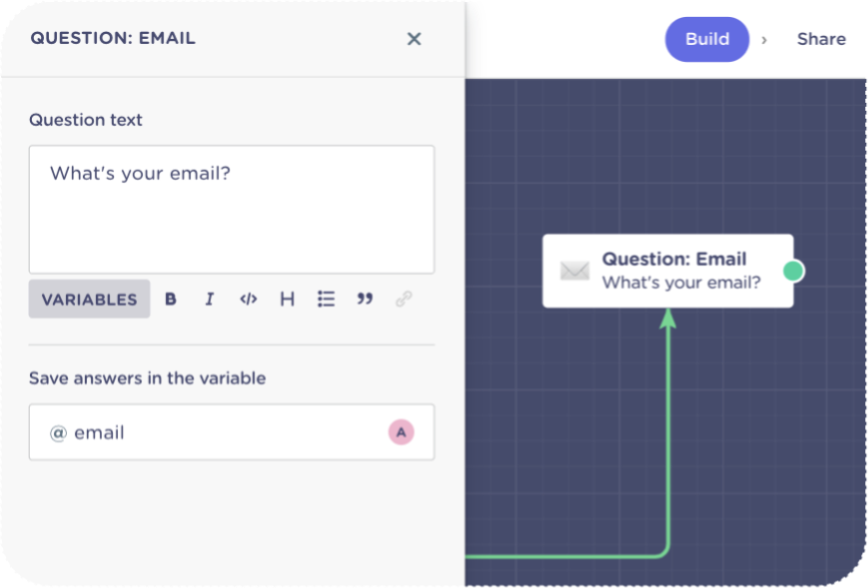
Task: Select the Question: Email node title
Action: (673, 260)
